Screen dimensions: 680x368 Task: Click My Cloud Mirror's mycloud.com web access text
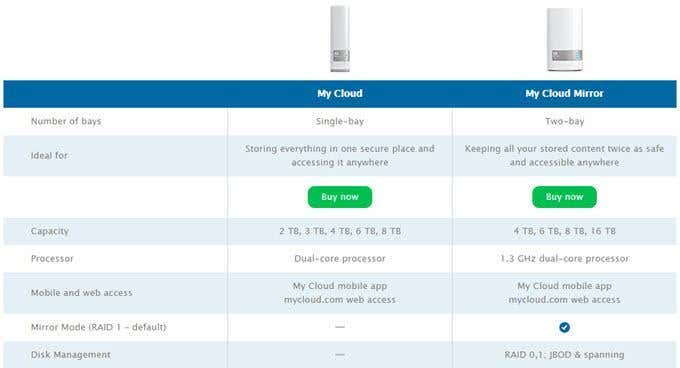[564, 300]
